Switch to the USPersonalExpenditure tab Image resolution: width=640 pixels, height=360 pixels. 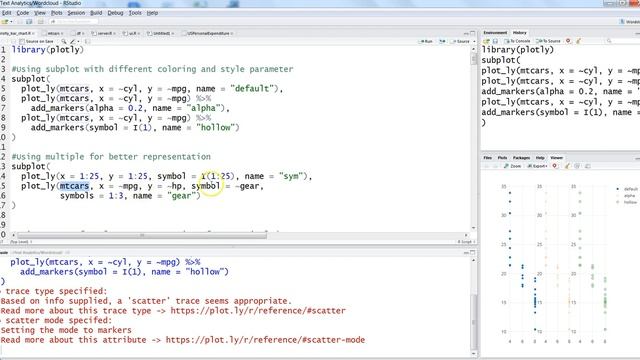pyautogui.click(x=208, y=33)
